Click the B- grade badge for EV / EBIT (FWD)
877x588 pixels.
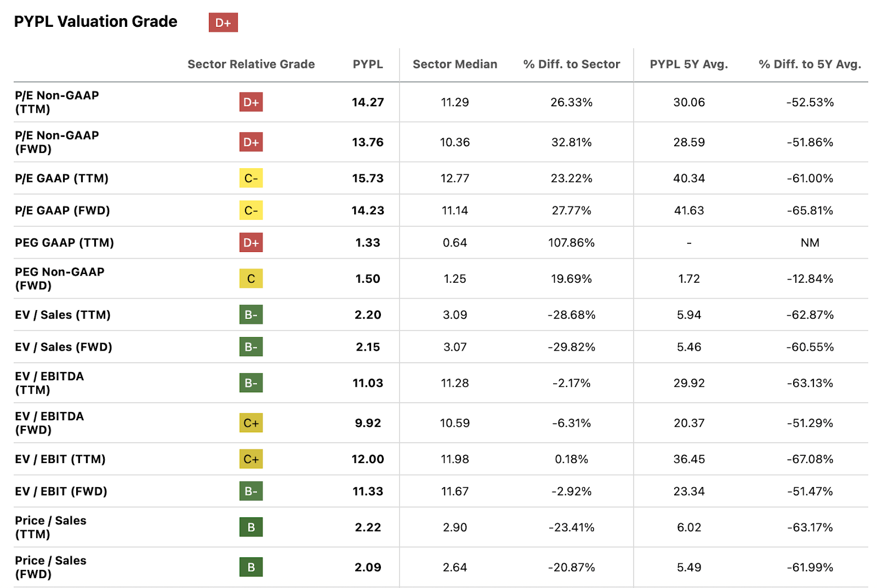[251, 491]
